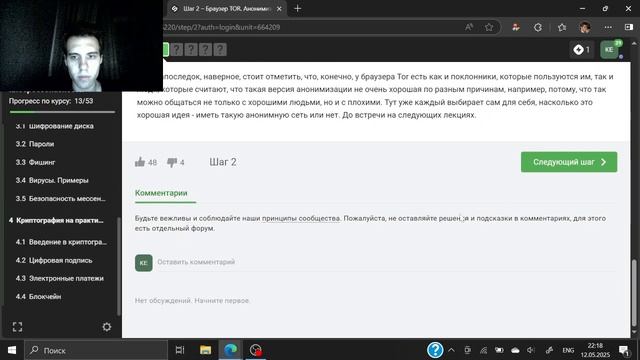Open lesson 4.3 Электронные платежи
This screenshot has height=360, width=640.
(60, 278)
